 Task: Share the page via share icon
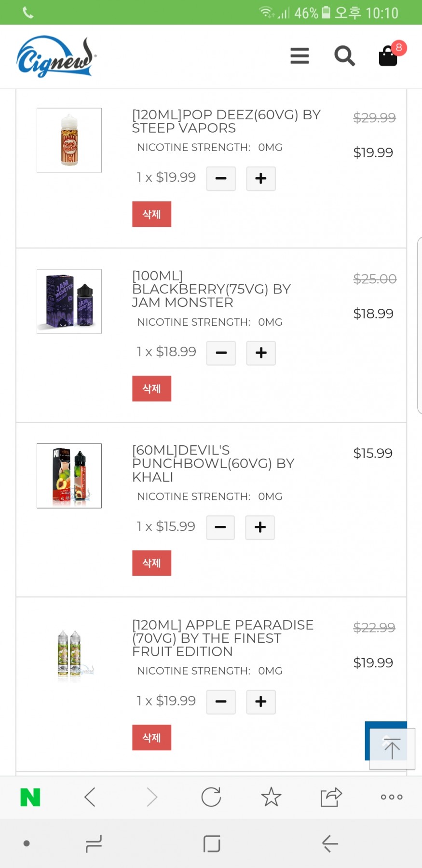tap(331, 797)
